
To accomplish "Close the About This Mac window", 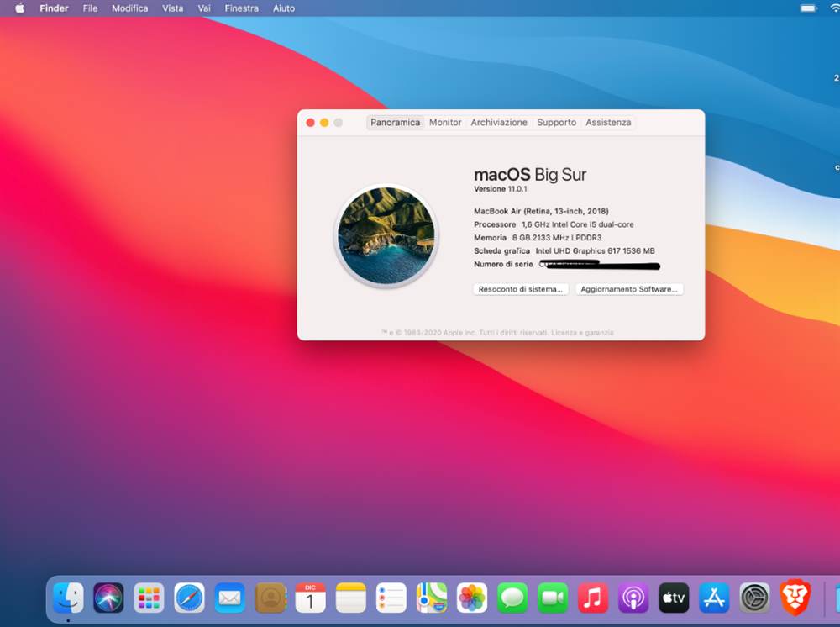I will tap(310, 123).
